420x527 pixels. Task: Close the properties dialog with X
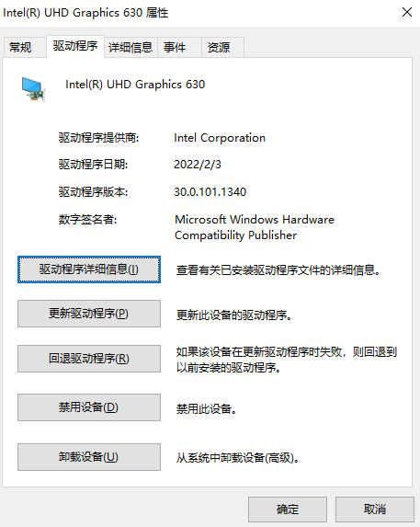coord(407,12)
